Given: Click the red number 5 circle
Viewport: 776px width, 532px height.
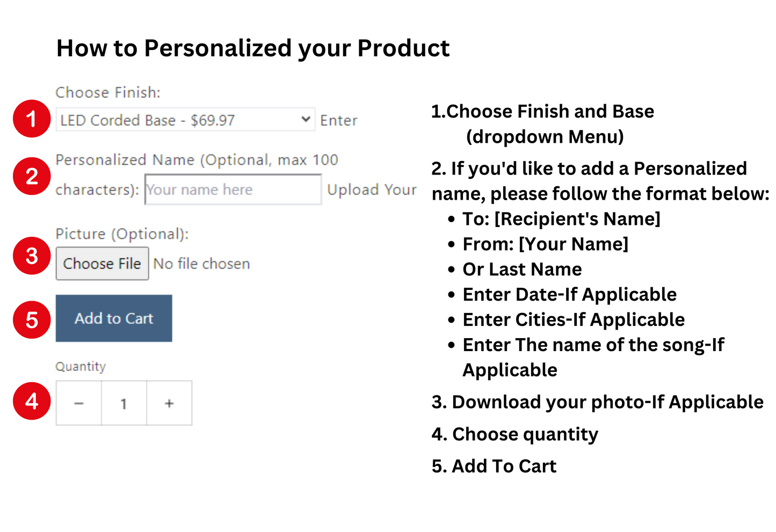Looking at the screenshot, I should (32, 319).
